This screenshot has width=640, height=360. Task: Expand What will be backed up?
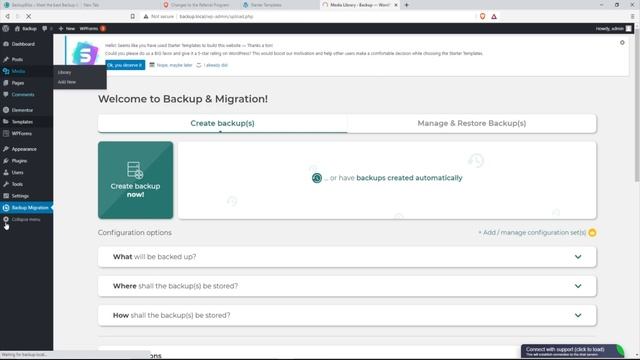347,257
